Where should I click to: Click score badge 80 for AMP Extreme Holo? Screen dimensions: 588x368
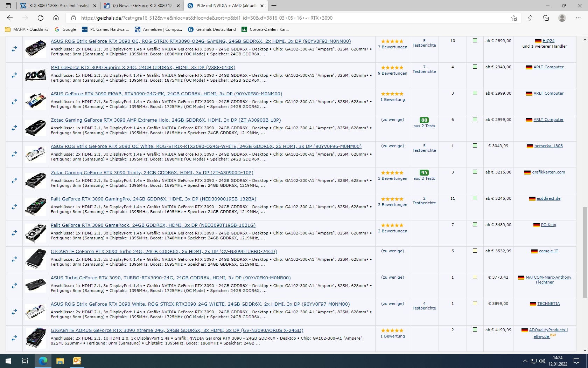(424, 120)
